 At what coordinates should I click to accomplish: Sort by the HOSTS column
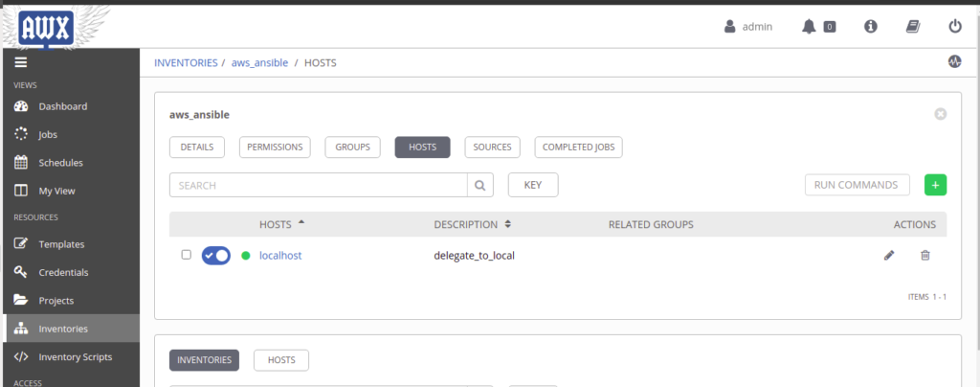[282, 224]
